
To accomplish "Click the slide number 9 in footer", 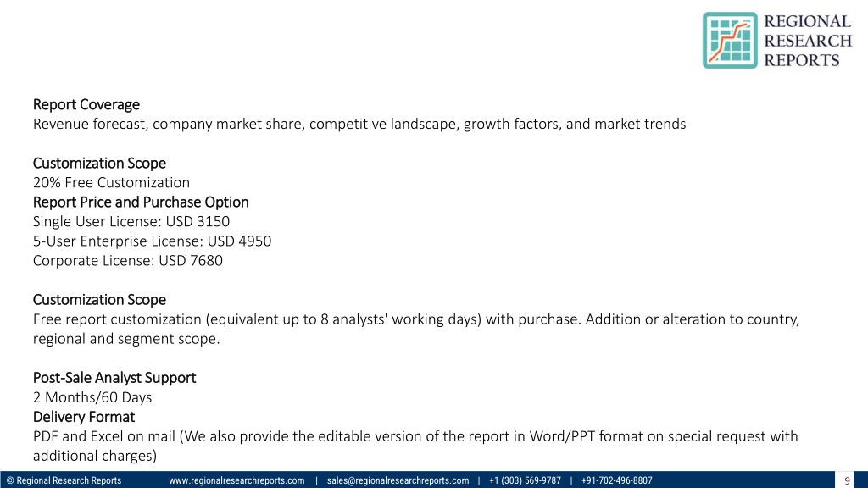I will coord(847,480).
